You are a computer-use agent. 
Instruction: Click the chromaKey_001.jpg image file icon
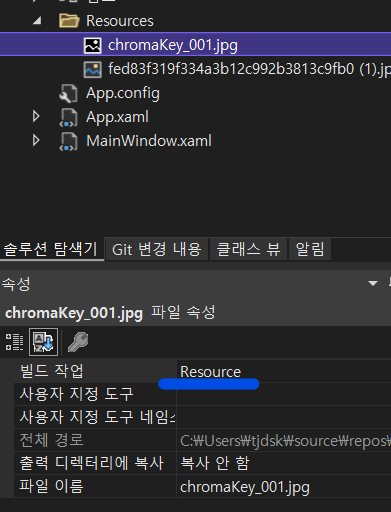[x=92, y=45]
